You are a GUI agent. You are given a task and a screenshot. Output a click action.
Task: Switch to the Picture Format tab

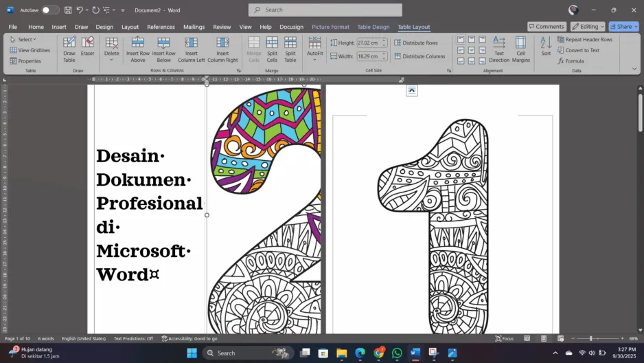(330, 27)
